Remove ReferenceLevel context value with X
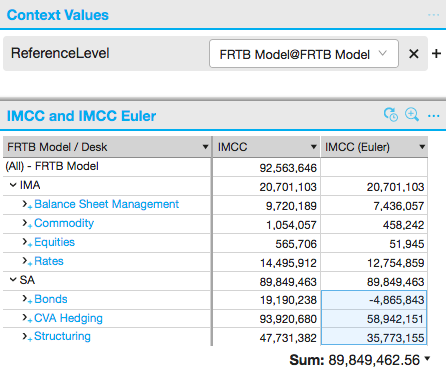The width and height of the screenshot is (446, 372). click(414, 54)
